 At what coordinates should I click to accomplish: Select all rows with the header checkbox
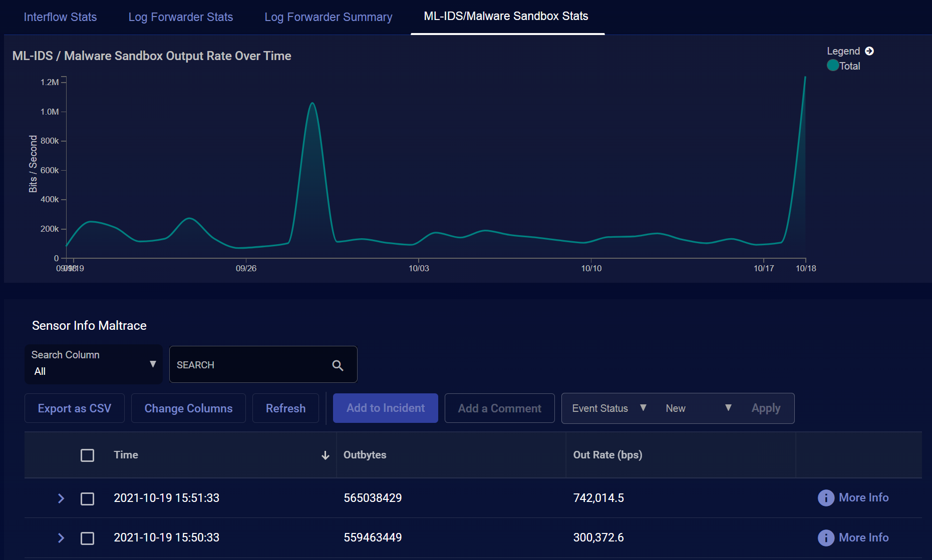point(87,455)
